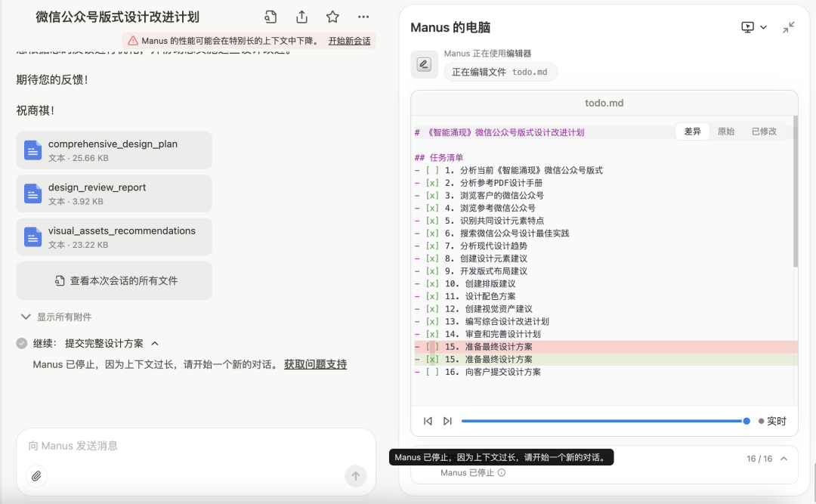Click the 期待您的反馈！ message text

[x=52, y=79]
